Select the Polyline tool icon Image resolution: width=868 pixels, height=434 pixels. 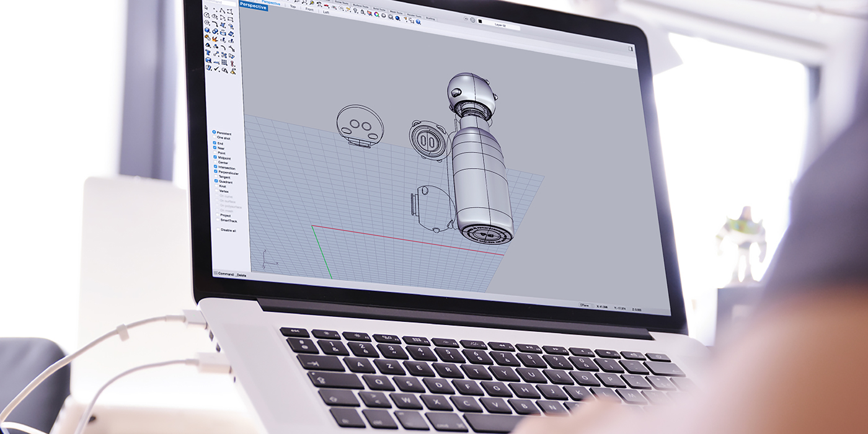223,11
